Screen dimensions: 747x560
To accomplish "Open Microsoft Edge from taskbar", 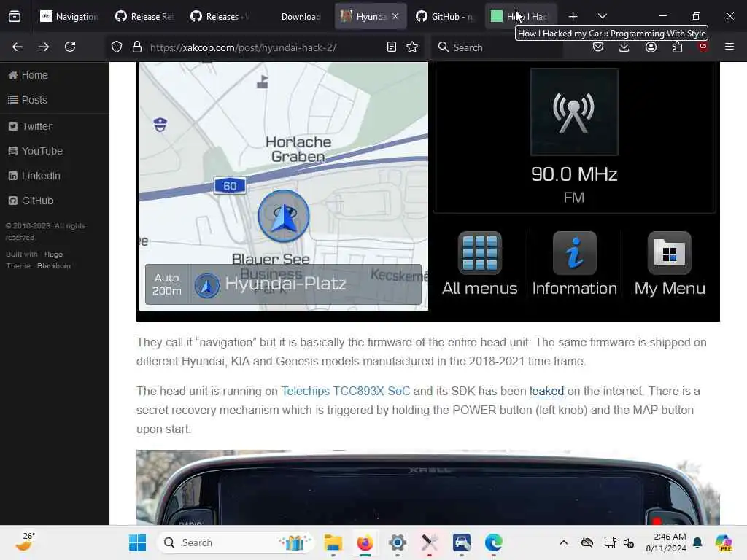I will [494, 542].
